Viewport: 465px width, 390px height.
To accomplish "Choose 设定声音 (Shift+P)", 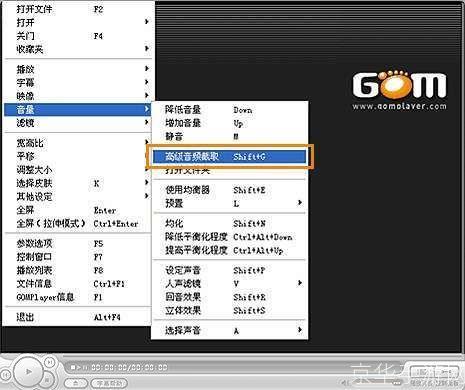I will [230, 270].
